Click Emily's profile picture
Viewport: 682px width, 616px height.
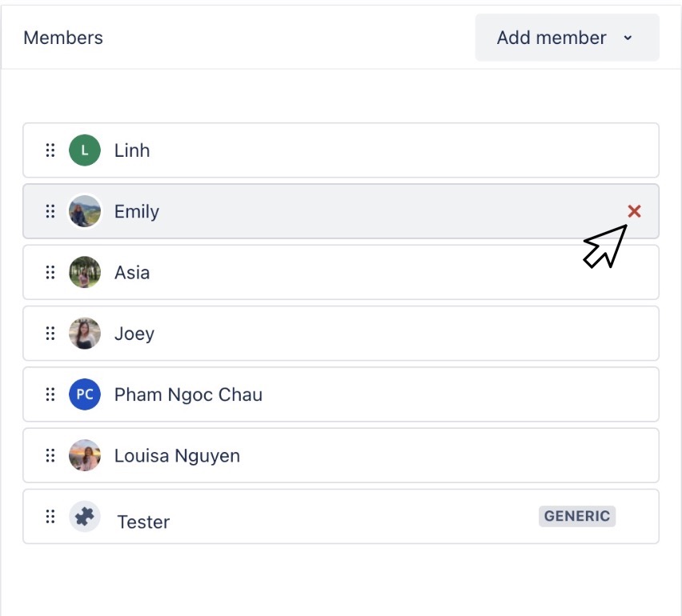(85, 211)
